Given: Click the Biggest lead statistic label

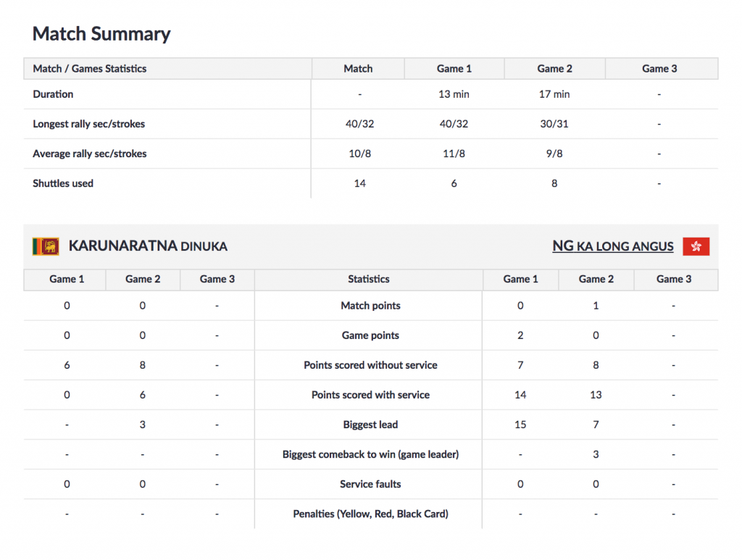Looking at the screenshot, I should (370, 425).
